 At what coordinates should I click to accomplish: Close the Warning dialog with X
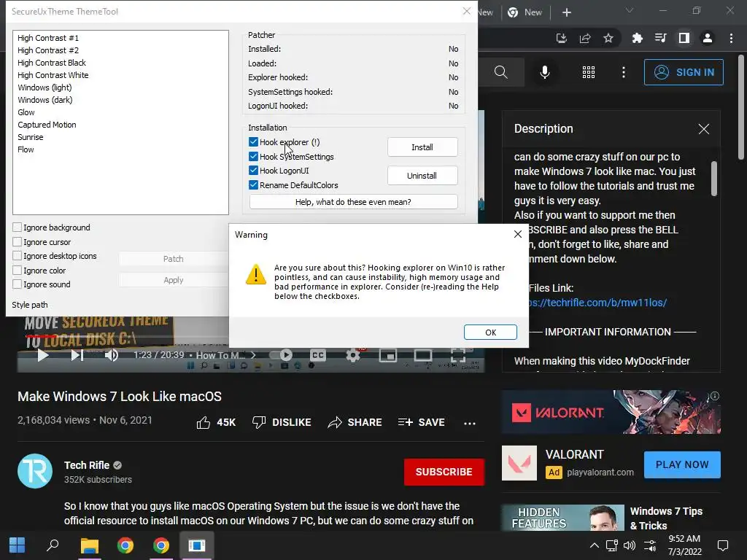[x=518, y=234]
